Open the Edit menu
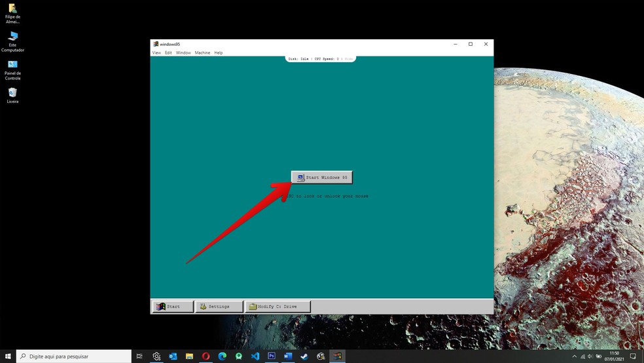 tap(168, 52)
